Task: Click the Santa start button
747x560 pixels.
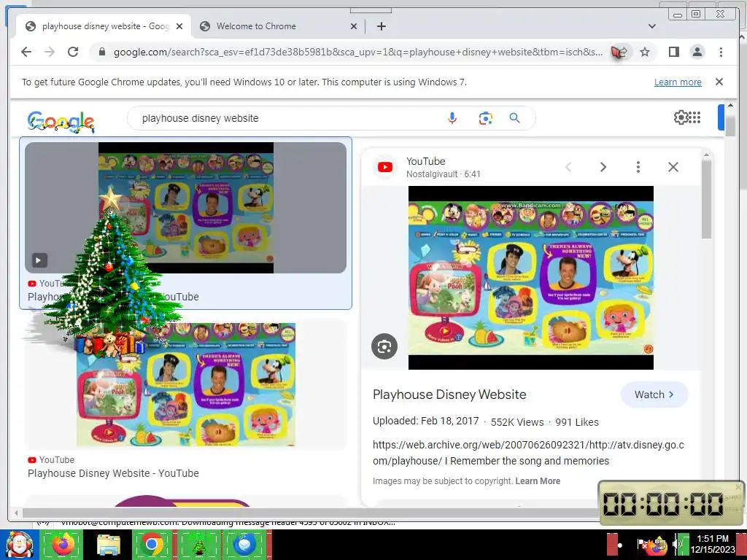Action: pos(18,544)
